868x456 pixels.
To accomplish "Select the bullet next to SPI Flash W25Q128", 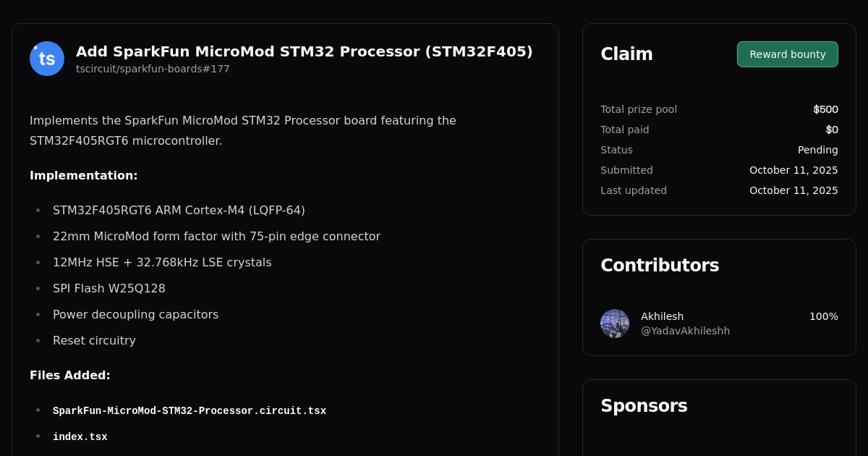I will [38, 288].
